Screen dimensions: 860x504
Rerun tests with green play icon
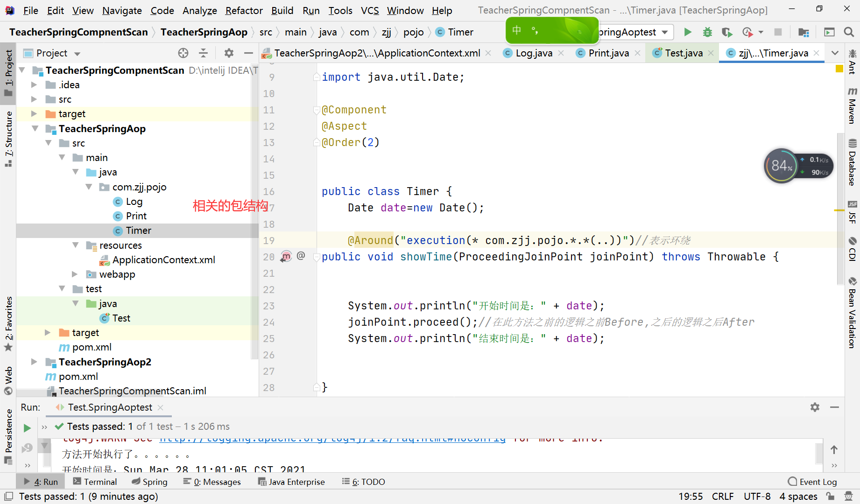(27, 427)
